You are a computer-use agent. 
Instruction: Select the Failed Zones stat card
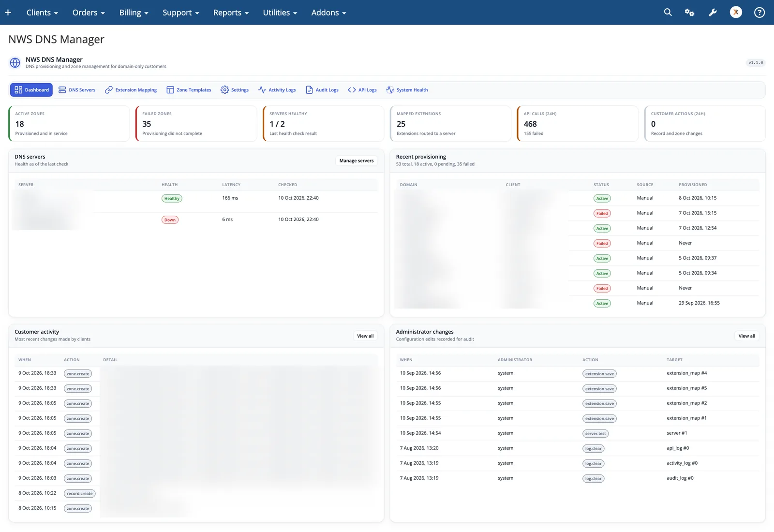196,124
